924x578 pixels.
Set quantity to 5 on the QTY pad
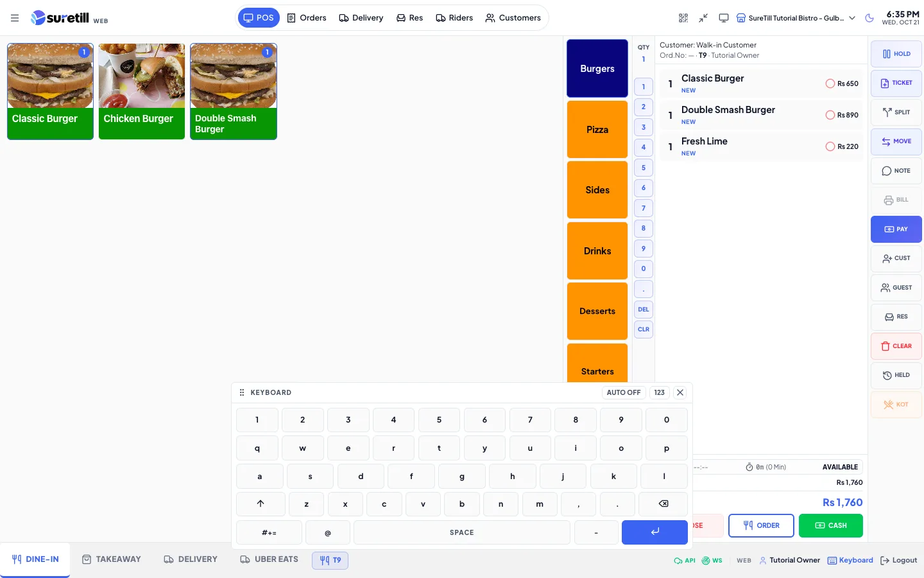tap(644, 168)
